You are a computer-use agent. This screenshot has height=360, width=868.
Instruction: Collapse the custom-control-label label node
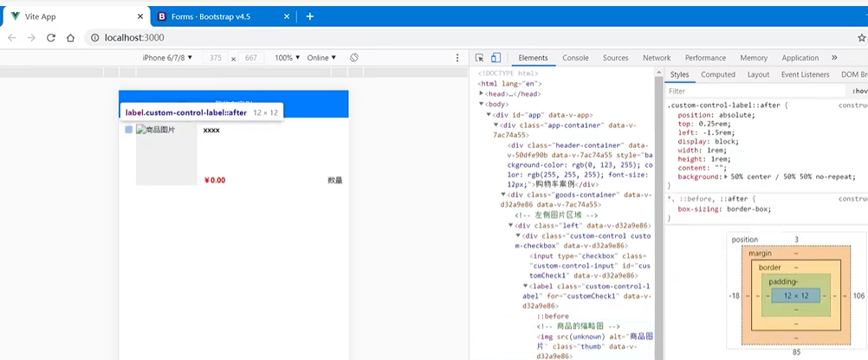click(x=525, y=286)
